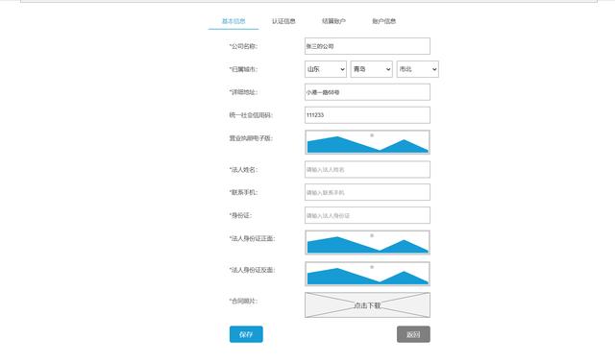Focus the 统一社会信用码 field with 111233

pyautogui.click(x=367, y=115)
